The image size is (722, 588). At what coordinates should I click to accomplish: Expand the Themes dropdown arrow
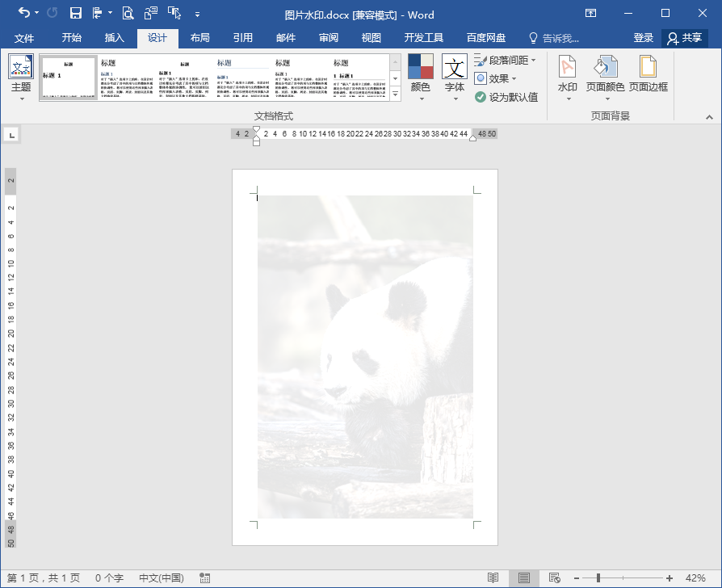pyautogui.click(x=21, y=99)
